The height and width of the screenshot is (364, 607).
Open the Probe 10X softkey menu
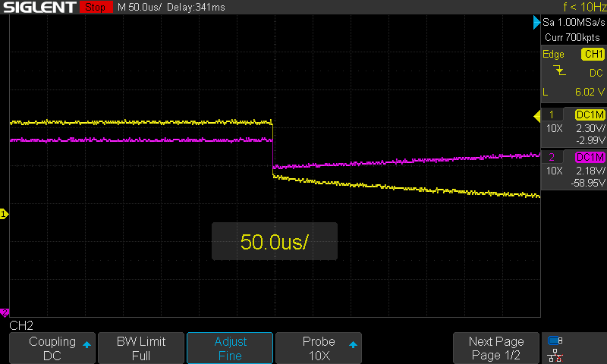click(x=319, y=348)
